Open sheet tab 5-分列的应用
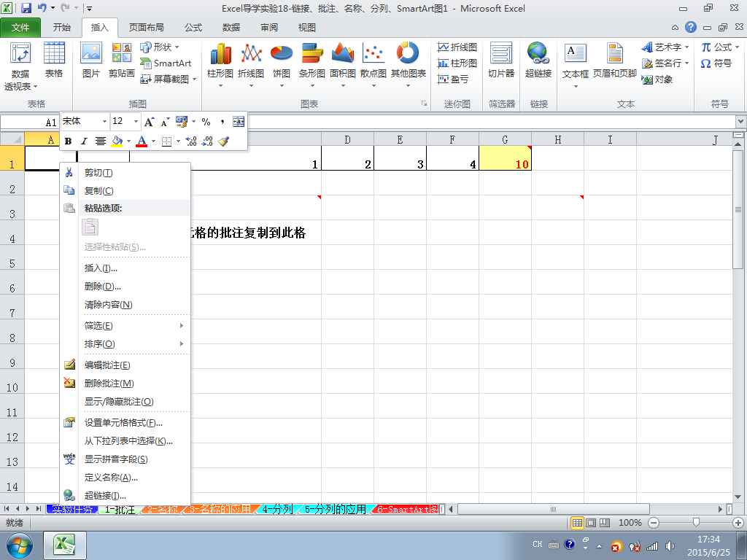Image resolution: width=747 pixels, height=560 pixels. click(335, 509)
